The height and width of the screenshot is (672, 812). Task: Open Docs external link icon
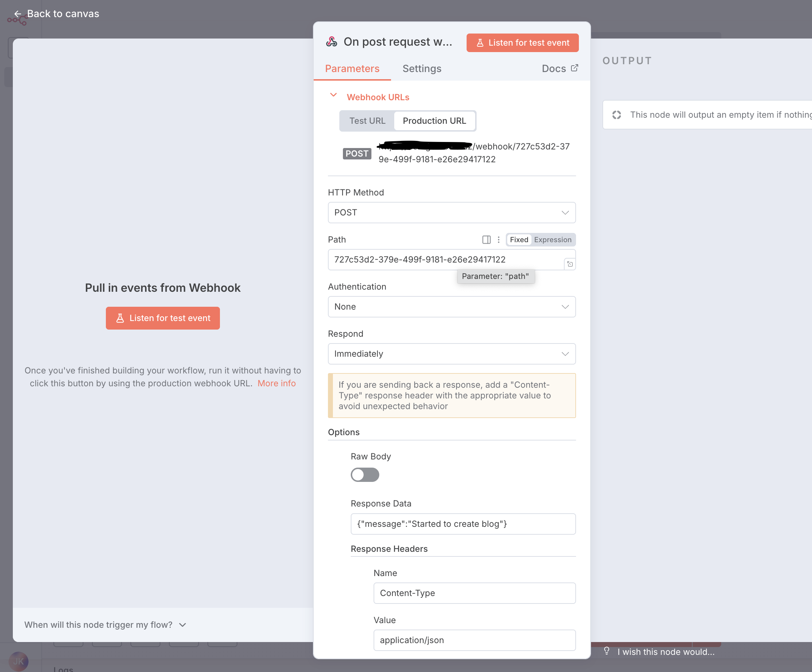click(x=575, y=68)
